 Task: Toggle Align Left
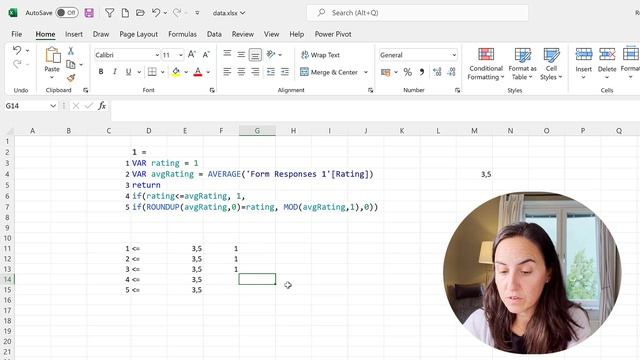point(227,72)
